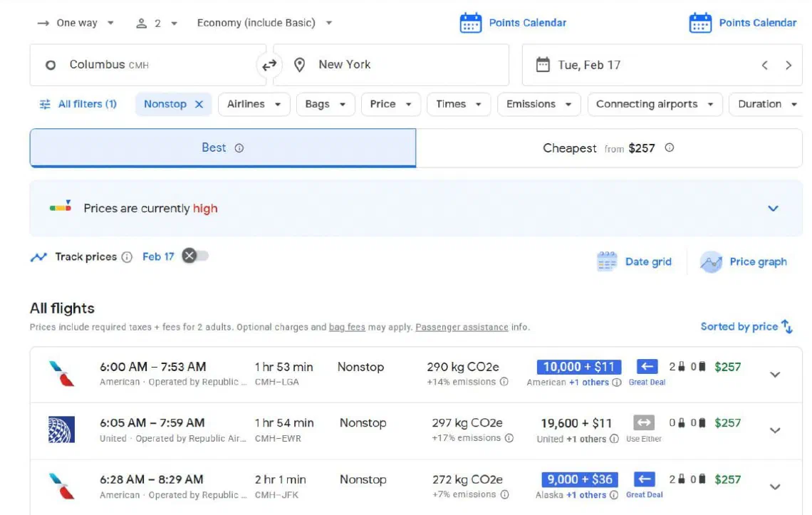Click emissions info icon for 297 kg CO2e flight
The image size is (812, 515).
point(509,438)
